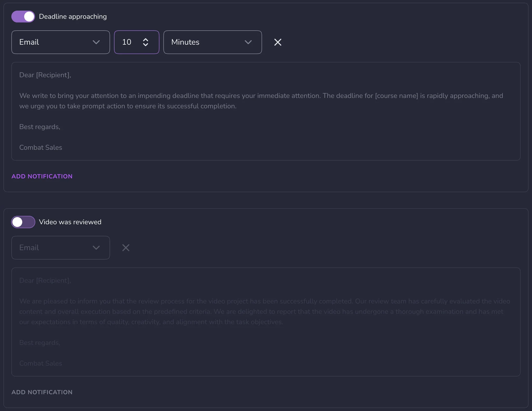532x411 pixels.
Task: Open the Email dropdown under Deadline approaching
Action: (61, 42)
